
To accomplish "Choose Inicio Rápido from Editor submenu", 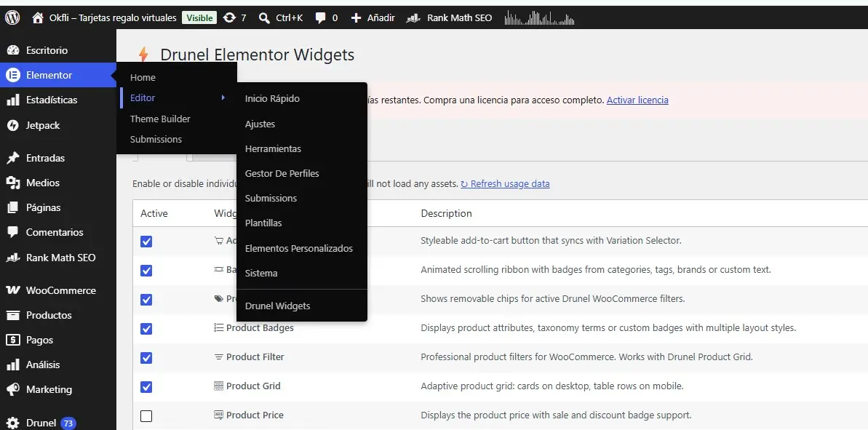I will coord(272,99).
